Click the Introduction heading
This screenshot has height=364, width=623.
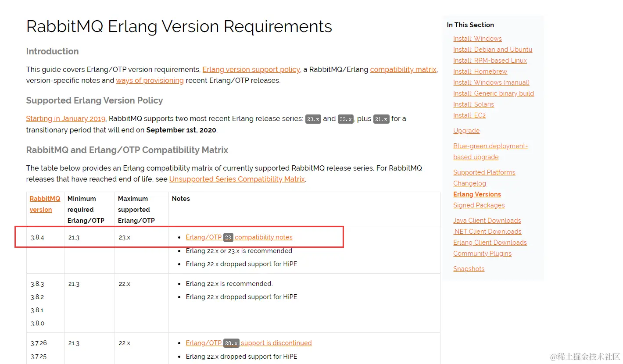pyautogui.click(x=52, y=51)
